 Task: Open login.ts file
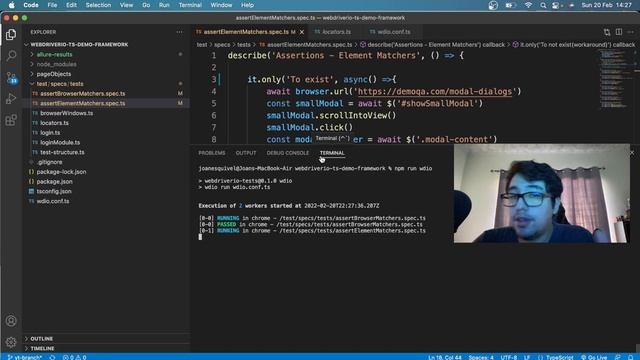pos(50,133)
